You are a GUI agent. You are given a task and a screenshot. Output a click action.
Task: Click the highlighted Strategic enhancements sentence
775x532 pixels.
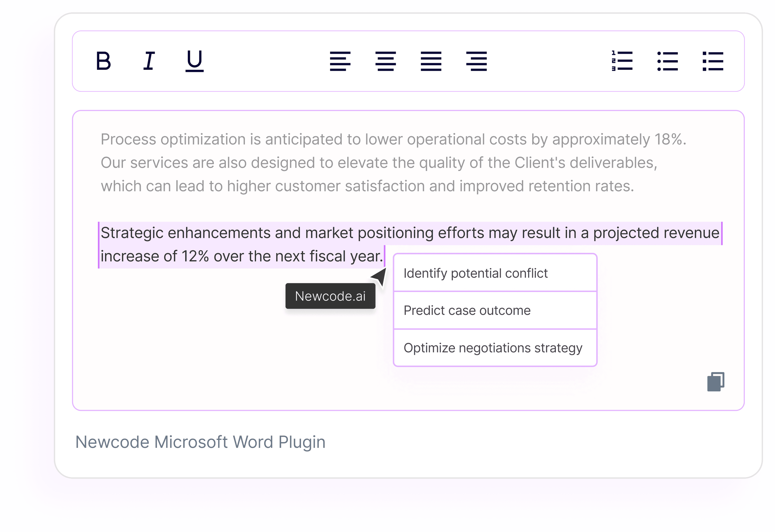(x=410, y=233)
